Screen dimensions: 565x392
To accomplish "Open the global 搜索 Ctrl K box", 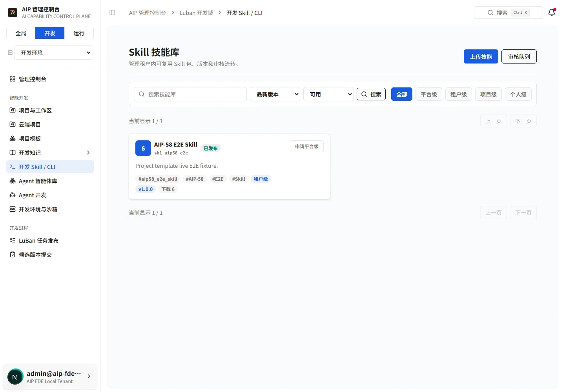I will 508,13.
